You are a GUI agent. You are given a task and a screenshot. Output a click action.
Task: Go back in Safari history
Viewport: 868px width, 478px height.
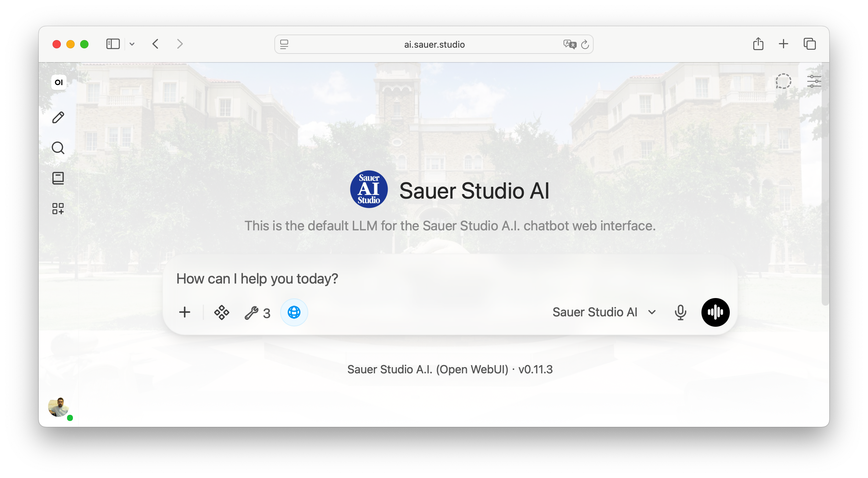point(155,44)
